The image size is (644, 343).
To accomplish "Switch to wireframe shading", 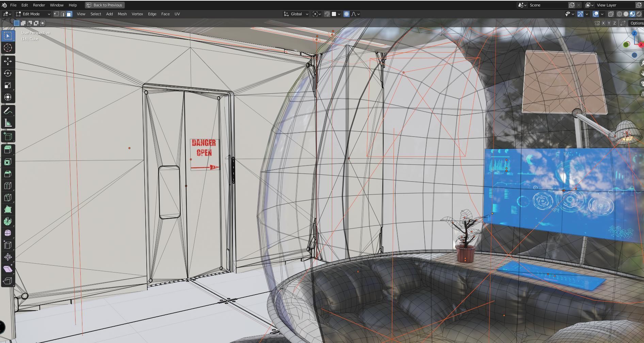I will (619, 14).
